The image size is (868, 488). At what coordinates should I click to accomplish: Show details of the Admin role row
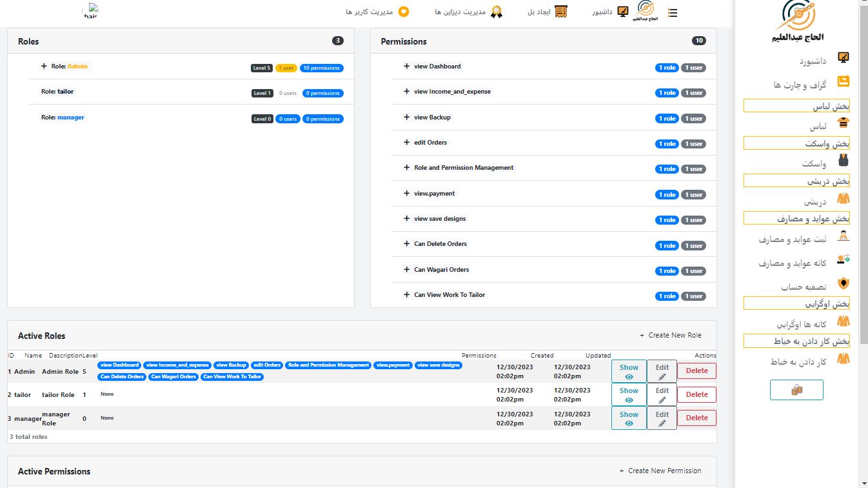coord(628,371)
